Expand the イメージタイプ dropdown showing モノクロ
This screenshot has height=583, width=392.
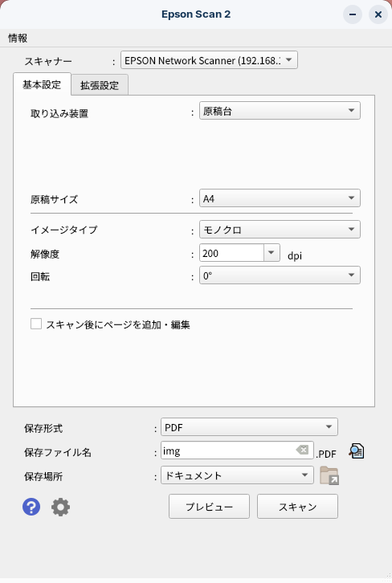280,230
